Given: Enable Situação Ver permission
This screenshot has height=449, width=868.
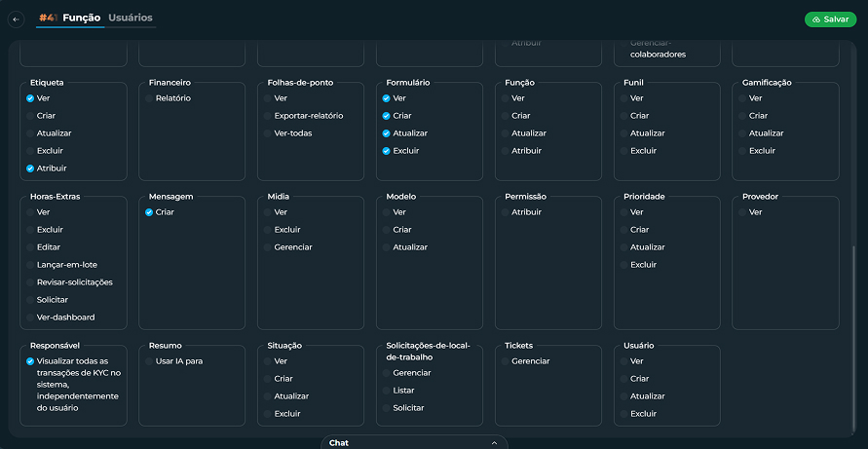Looking at the screenshot, I should tap(267, 361).
